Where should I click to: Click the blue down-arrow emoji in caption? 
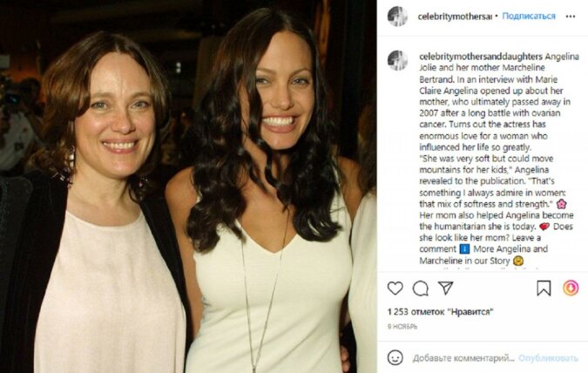pos(464,248)
